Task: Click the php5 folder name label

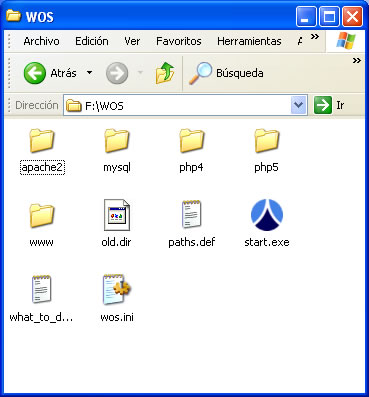Action: pos(266,167)
